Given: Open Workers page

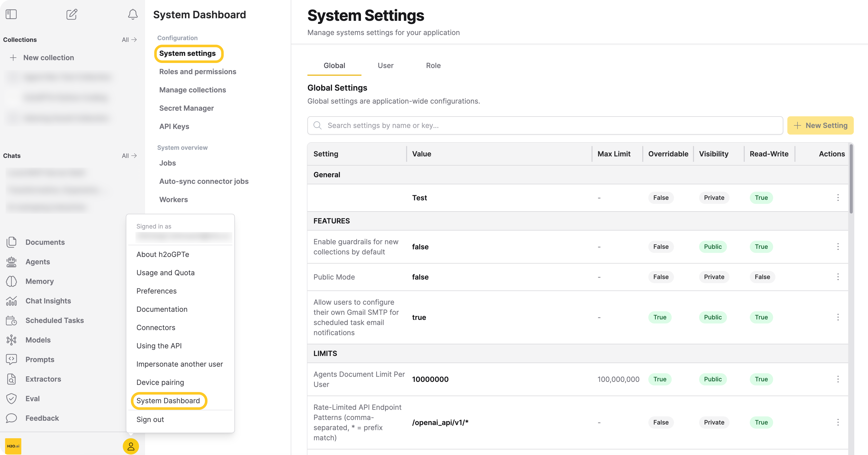Looking at the screenshot, I should coord(173,199).
